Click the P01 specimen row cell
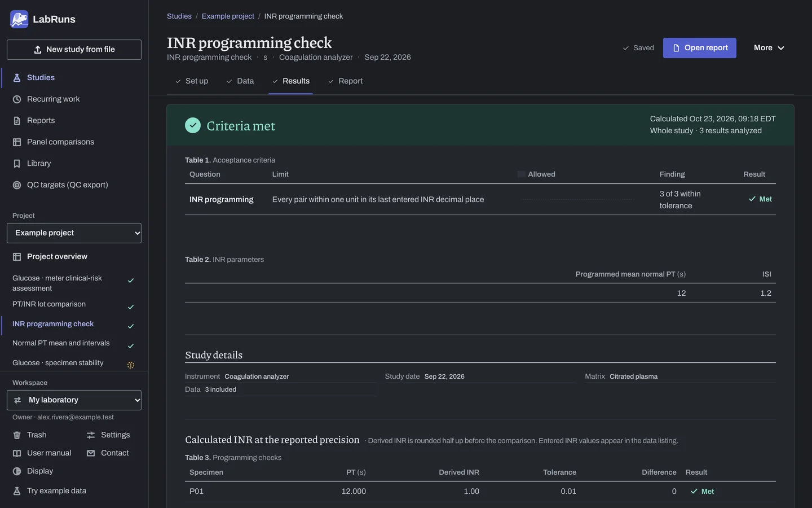Image resolution: width=812 pixels, height=508 pixels. click(x=196, y=492)
